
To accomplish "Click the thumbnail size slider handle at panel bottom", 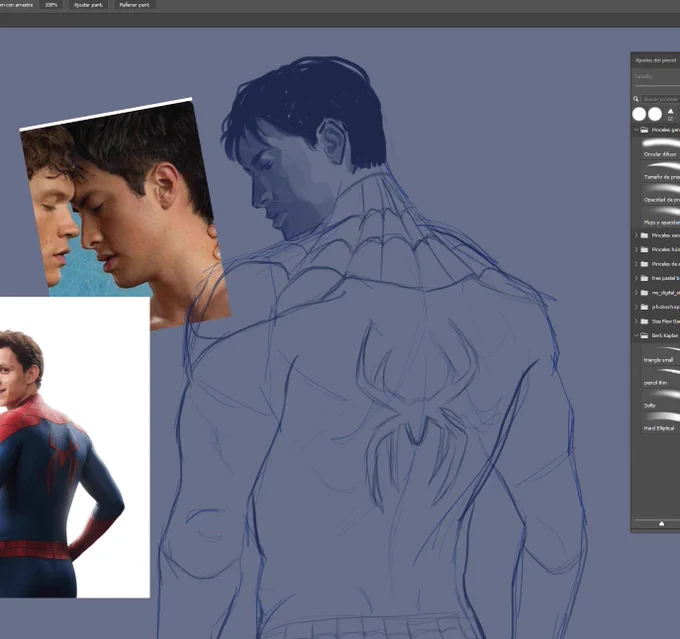I will click(661, 524).
